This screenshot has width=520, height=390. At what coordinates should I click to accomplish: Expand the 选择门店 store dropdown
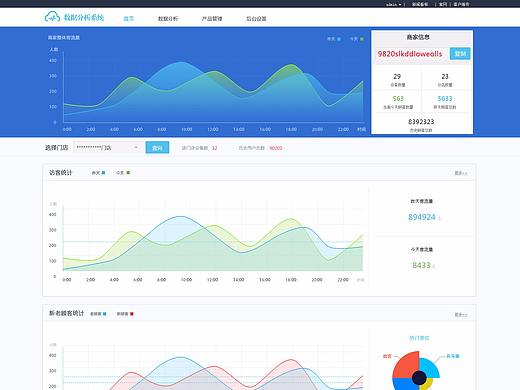pyautogui.click(x=107, y=147)
